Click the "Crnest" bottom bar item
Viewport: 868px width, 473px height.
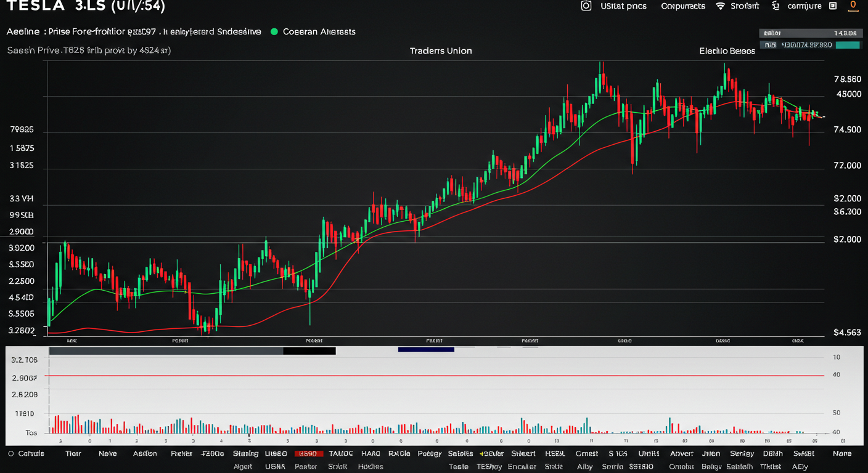pyautogui.click(x=586, y=453)
